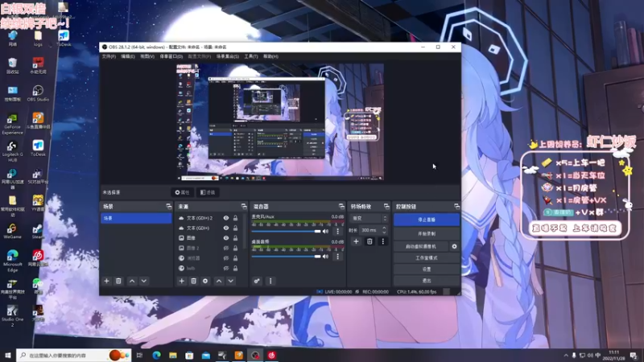
Task: Open source 属性 properties button
Action: [182, 192]
